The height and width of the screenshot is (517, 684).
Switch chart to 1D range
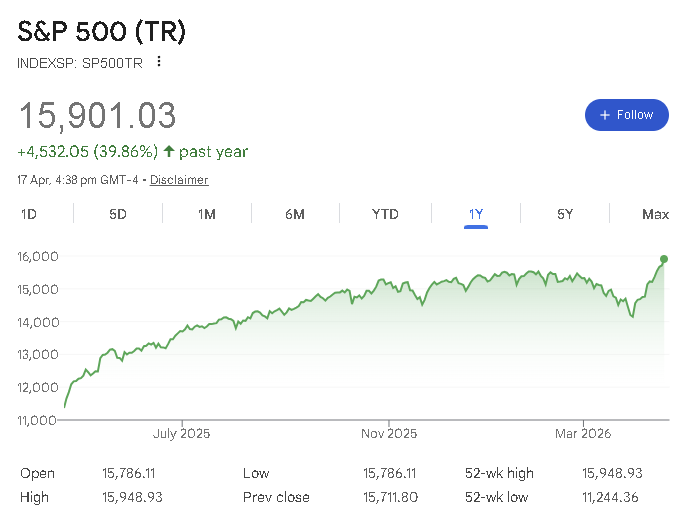point(29,214)
